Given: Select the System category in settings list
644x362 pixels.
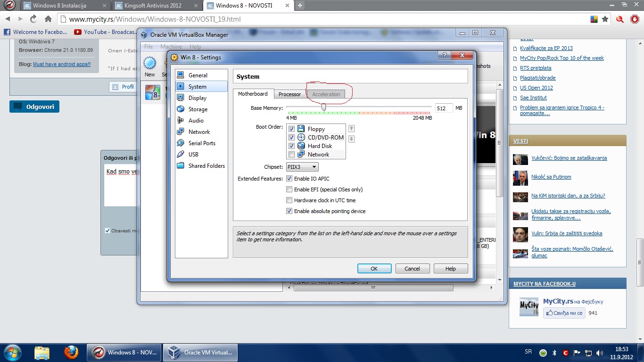Looking at the screenshot, I should [201, 87].
